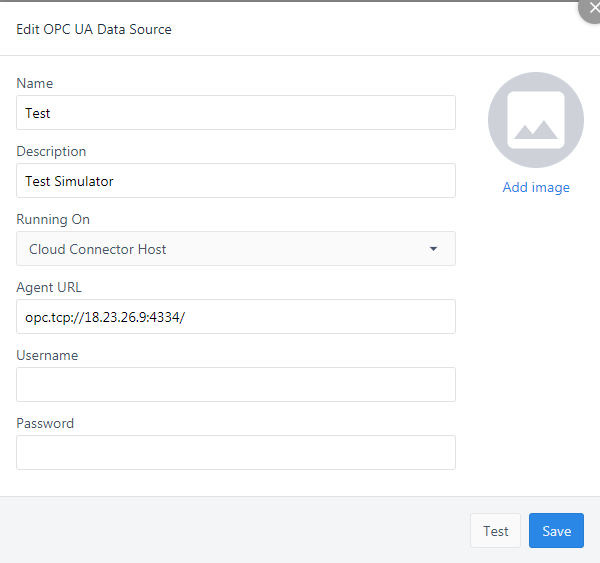Viewport: 600px width, 563px height.
Task: Click the image placeholder icon
Action: click(x=535, y=120)
